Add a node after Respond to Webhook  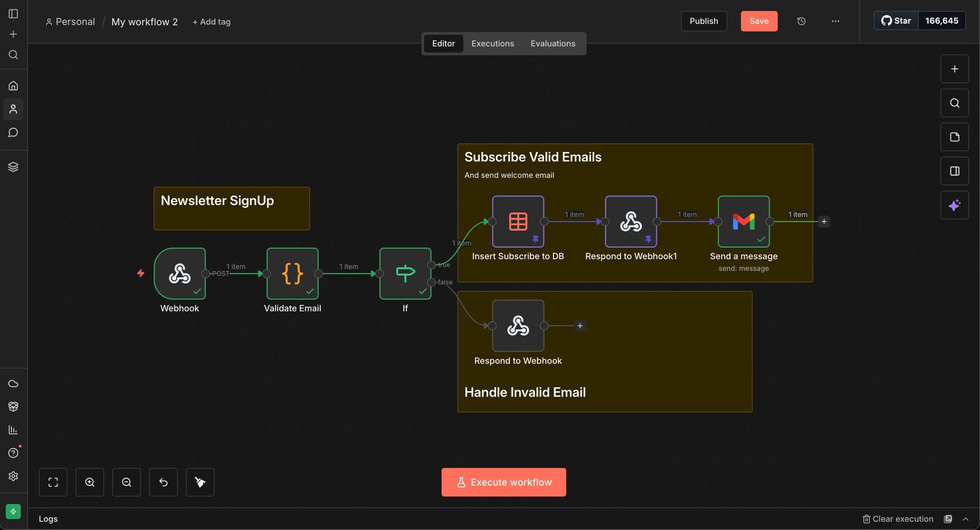[580, 326]
